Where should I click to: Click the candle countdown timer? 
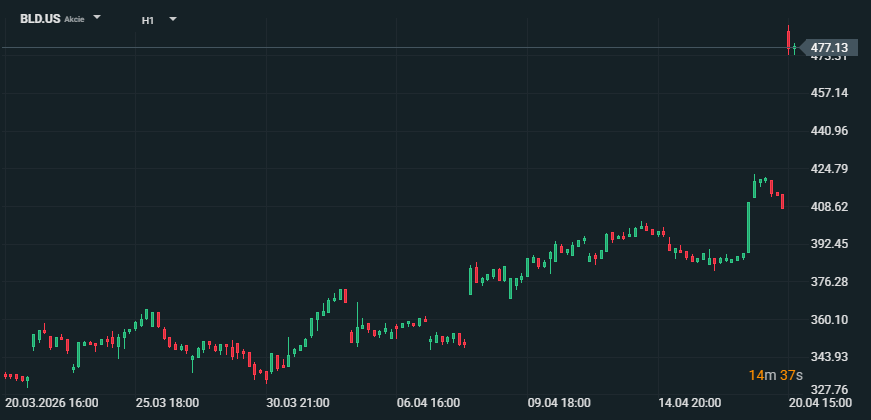pos(776,375)
